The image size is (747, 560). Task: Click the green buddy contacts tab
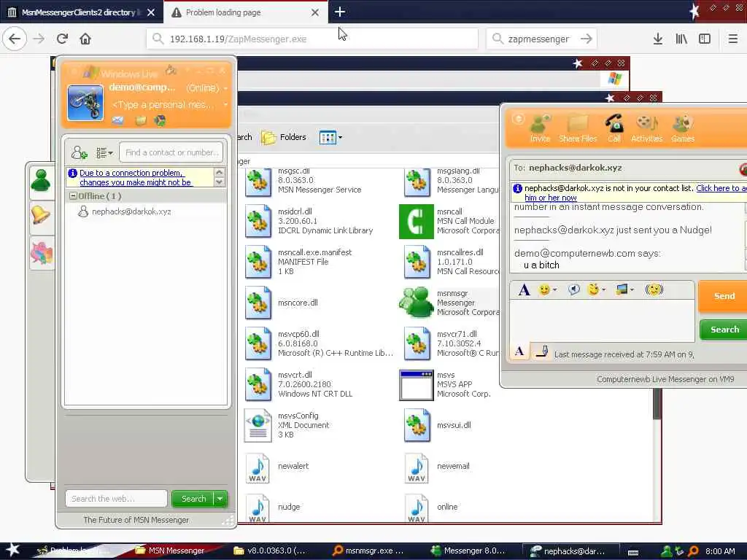41,181
